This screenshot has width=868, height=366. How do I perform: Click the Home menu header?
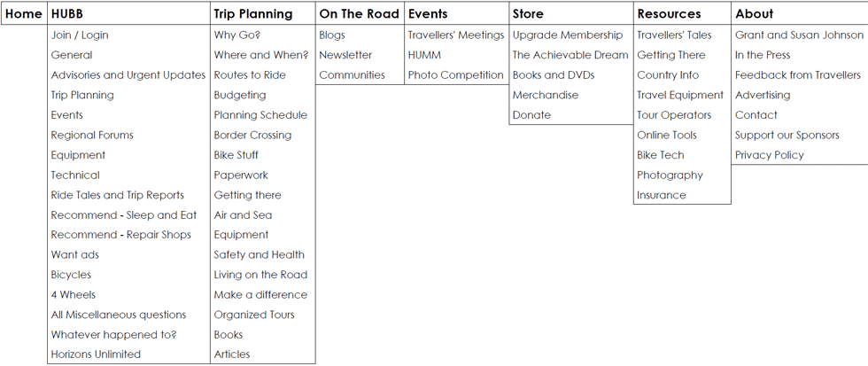click(24, 14)
